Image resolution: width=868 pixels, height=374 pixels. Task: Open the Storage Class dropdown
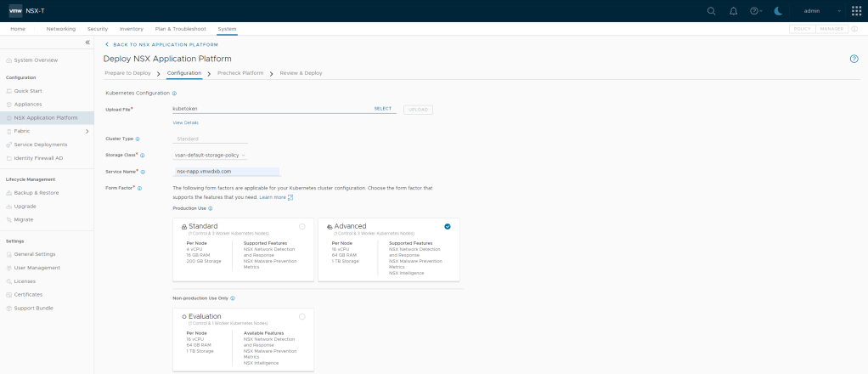point(210,155)
